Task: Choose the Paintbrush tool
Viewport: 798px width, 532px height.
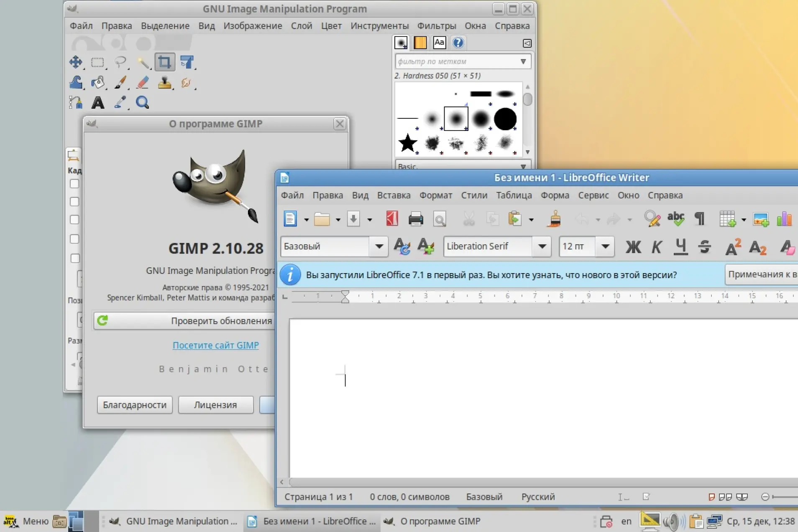Action: pyautogui.click(x=120, y=82)
